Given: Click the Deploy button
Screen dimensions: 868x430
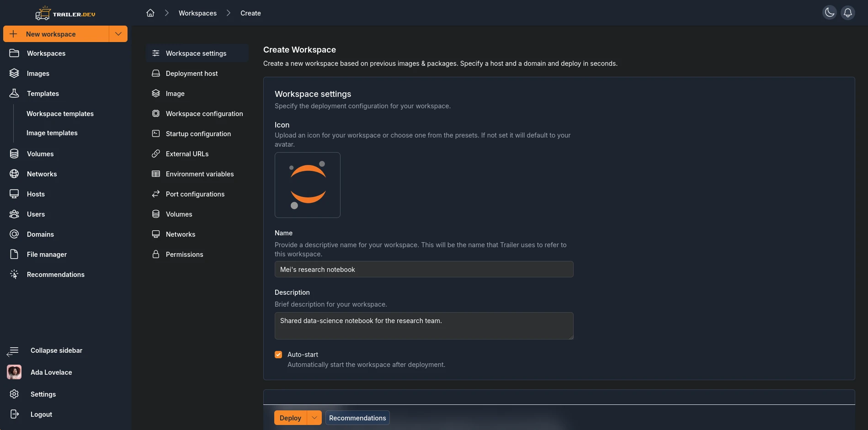Looking at the screenshot, I should 290,418.
